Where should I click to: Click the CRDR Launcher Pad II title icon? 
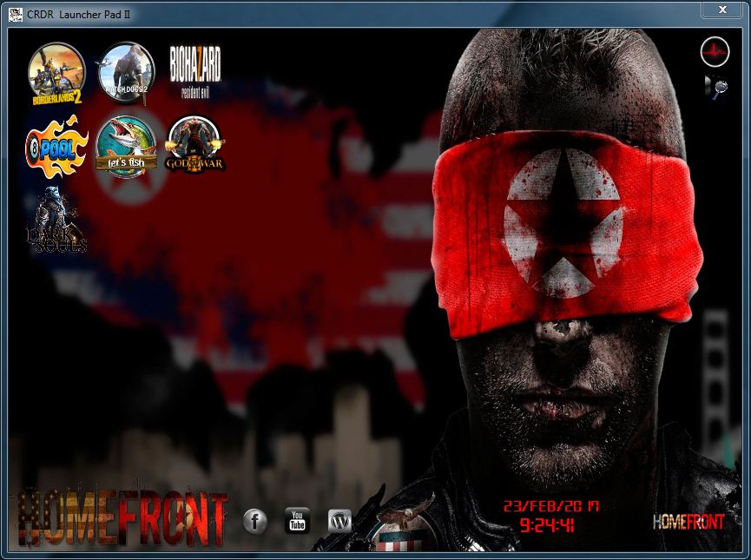pyautogui.click(x=16, y=15)
